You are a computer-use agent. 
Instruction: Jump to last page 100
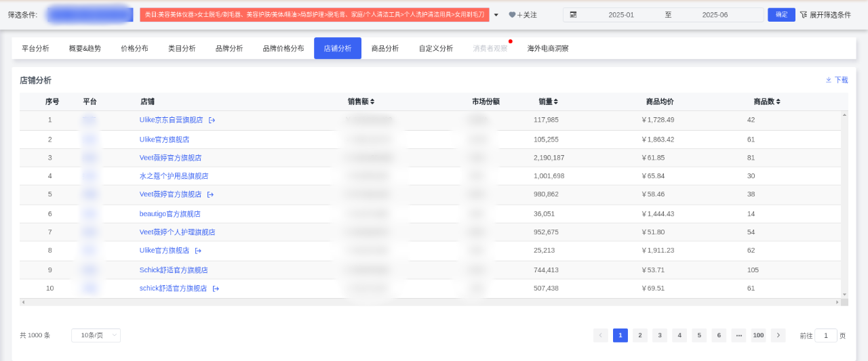pos(758,335)
